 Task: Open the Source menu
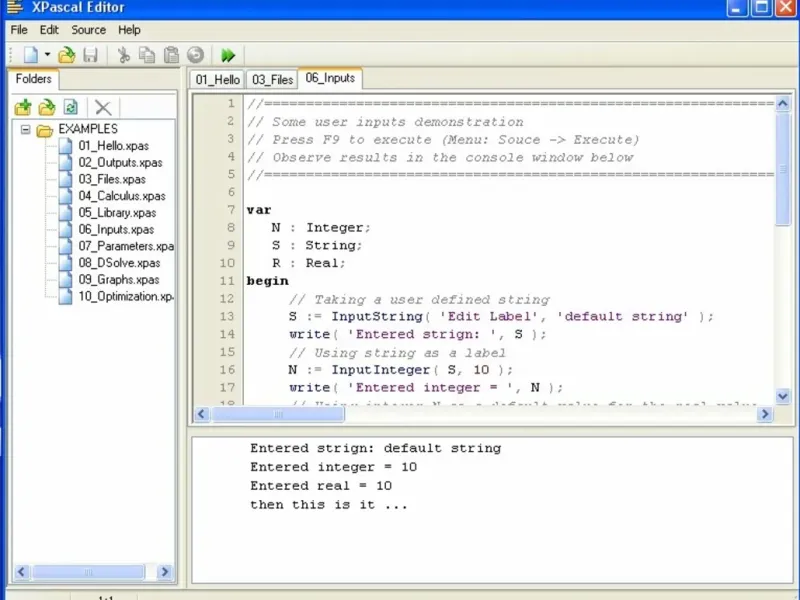point(88,30)
